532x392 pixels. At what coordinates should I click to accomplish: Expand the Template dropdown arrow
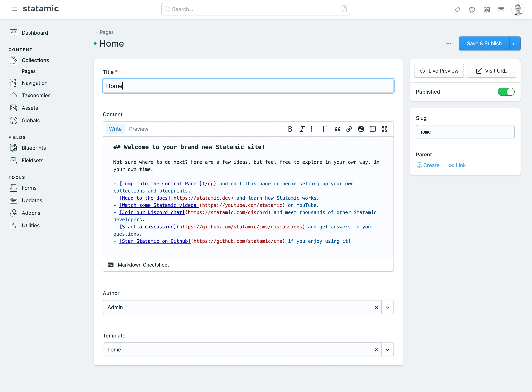pos(388,350)
